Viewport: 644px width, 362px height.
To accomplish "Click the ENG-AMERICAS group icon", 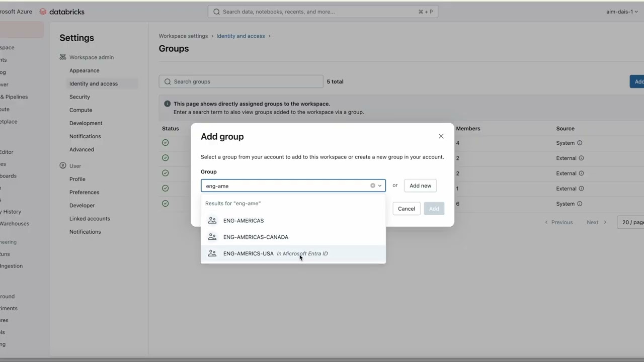I will (212, 221).
